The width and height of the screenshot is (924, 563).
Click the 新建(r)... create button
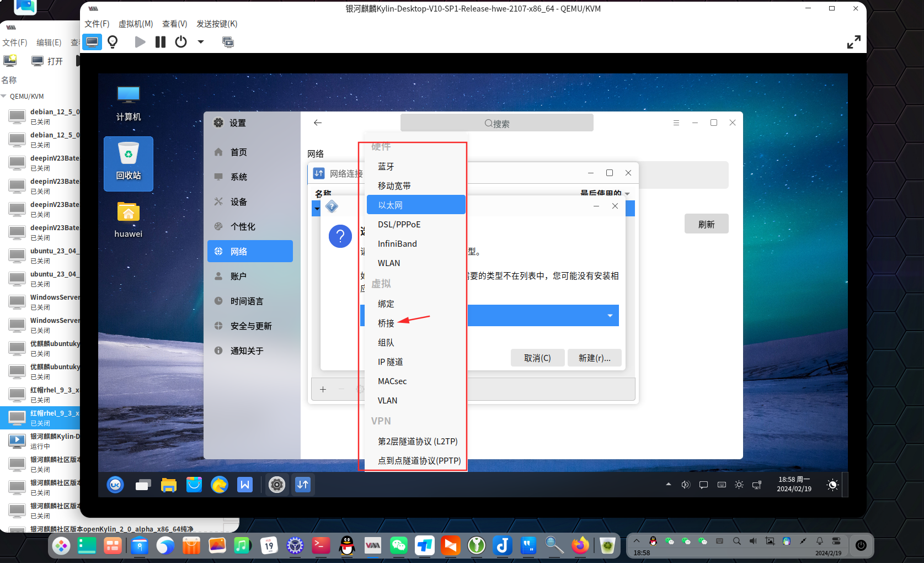pyautogui.click(x=594, y=358)
